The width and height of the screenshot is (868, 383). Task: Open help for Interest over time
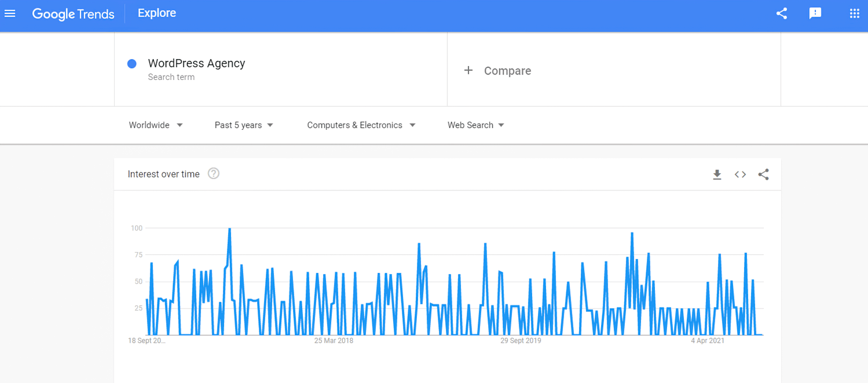click(x=213, y=174)
